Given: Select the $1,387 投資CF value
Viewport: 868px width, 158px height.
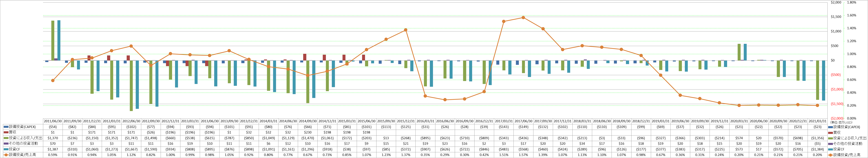Looking at the screenshot, I should (53, 149).
